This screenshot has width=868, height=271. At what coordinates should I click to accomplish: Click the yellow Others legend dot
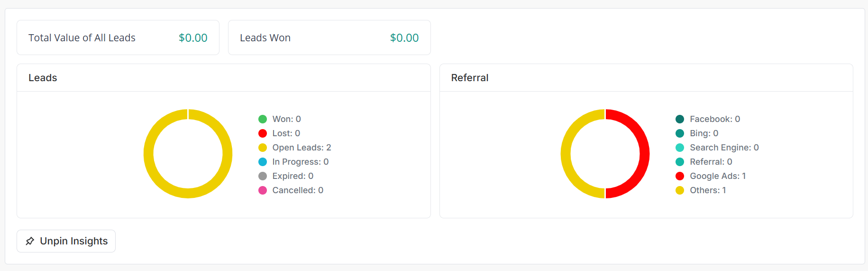(x=680, y=190)
